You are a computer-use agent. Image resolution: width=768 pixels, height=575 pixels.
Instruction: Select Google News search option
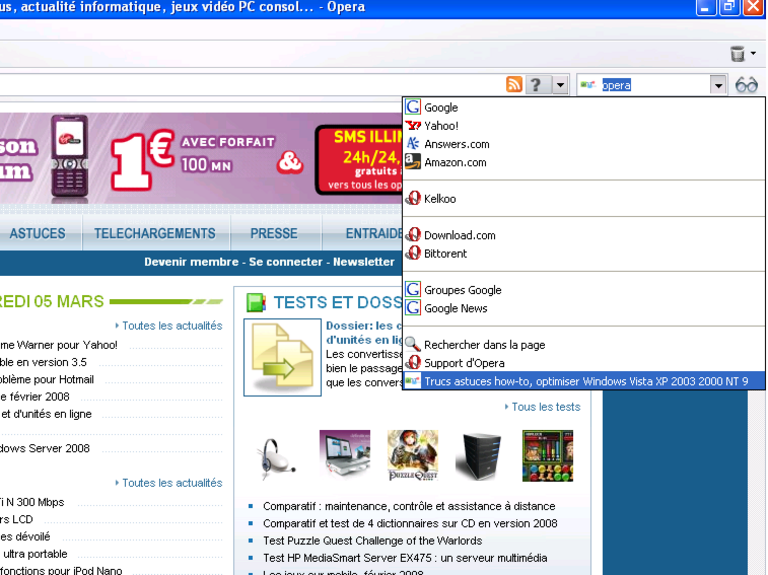tap(584, 308)
